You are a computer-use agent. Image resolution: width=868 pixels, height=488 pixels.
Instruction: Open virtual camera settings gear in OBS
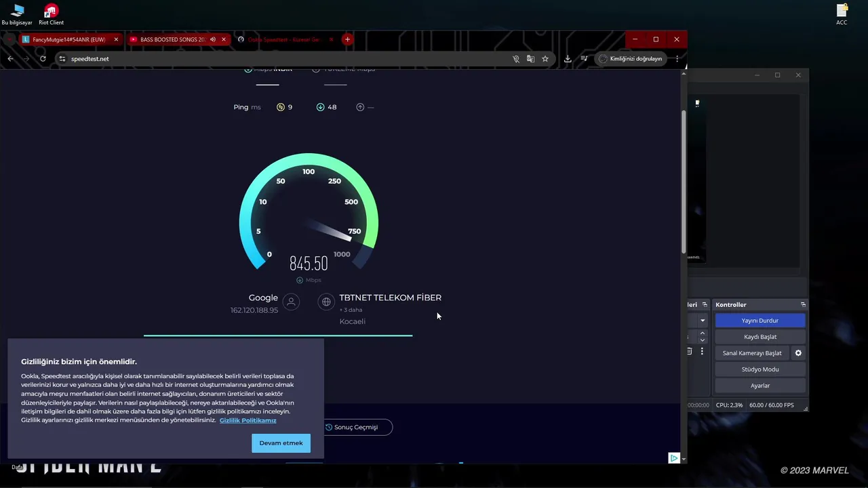(798, 353)
